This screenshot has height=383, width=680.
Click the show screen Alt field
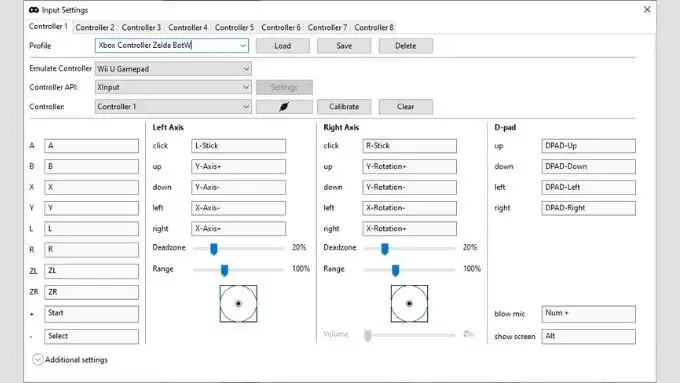(x=588, y=337)
